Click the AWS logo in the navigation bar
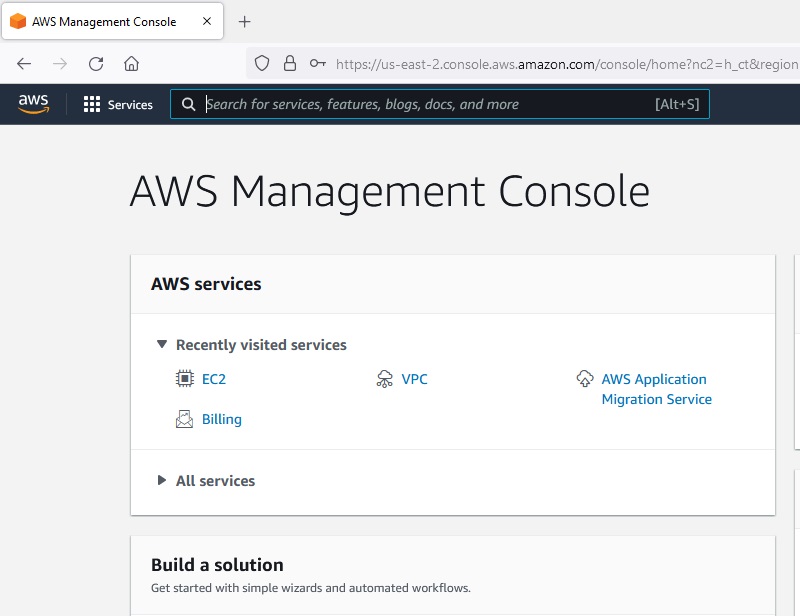Image resolution: width=800 pixels, height=616 pixels. 33,104
